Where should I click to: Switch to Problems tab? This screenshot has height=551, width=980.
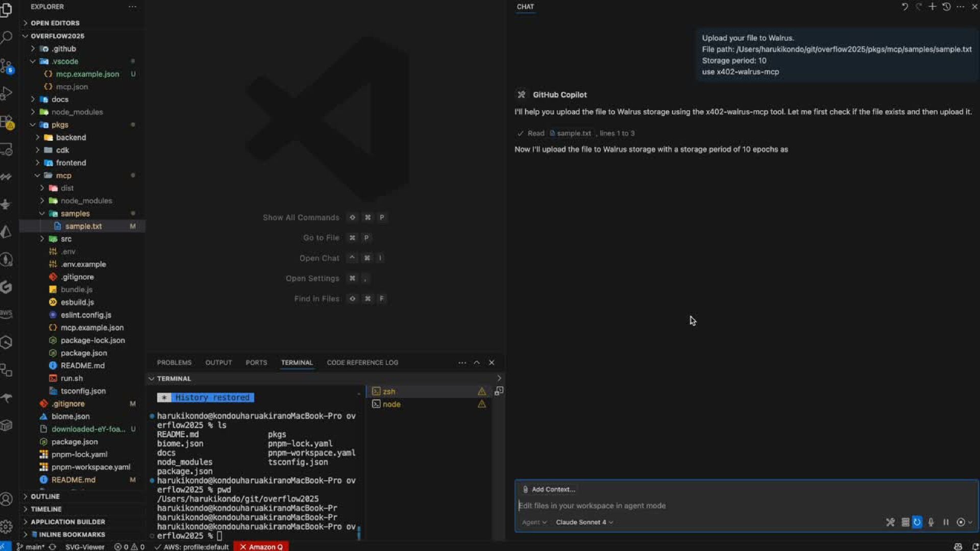[x=174, y=363]
